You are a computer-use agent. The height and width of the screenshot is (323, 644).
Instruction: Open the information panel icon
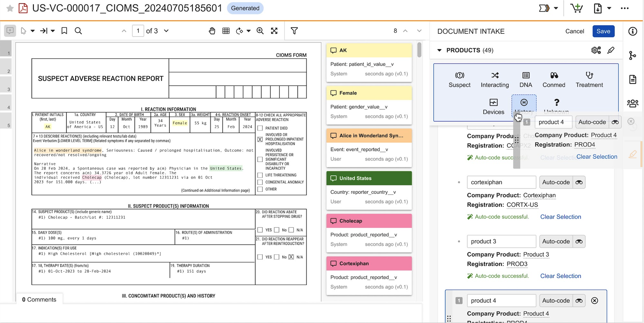[x=633, y=31]
